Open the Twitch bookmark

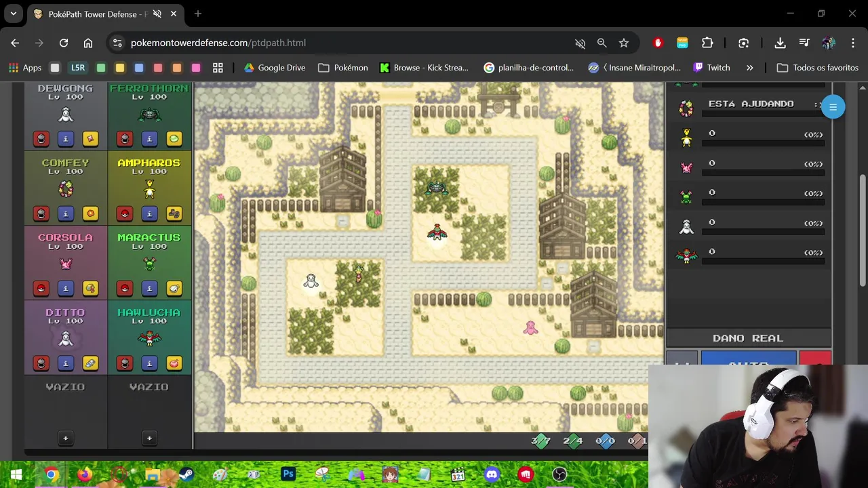coord(711,68)
